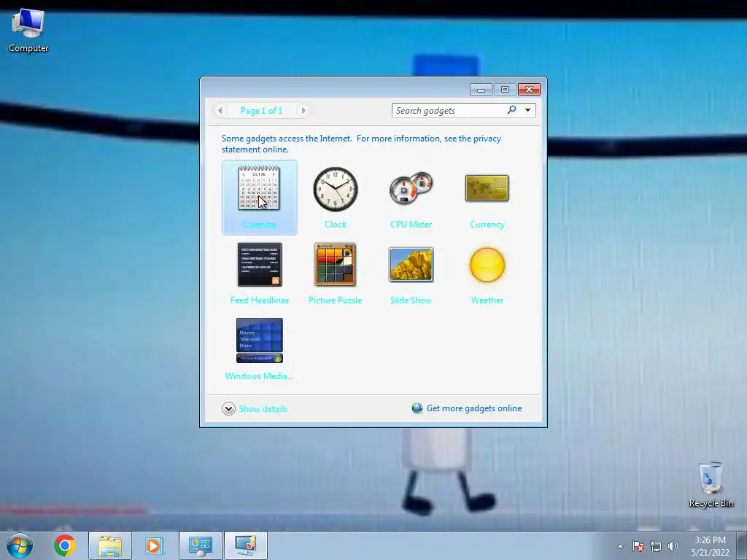
Task: Click the Slide Show label text
Action: coord(411,300)
